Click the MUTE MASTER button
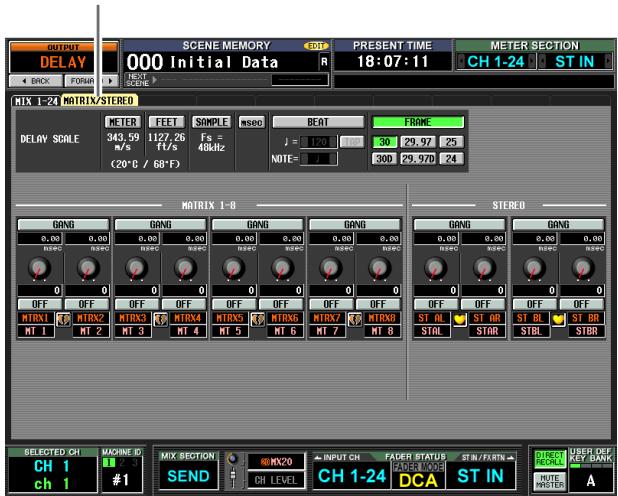 [549, 481]
